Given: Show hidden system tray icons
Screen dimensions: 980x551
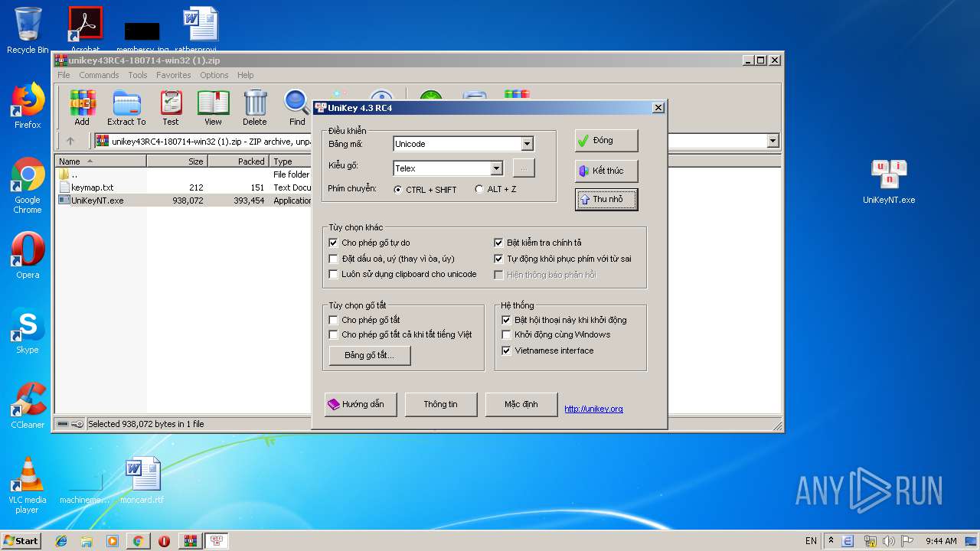Looking at the screenshot, I should coord(831,541).
